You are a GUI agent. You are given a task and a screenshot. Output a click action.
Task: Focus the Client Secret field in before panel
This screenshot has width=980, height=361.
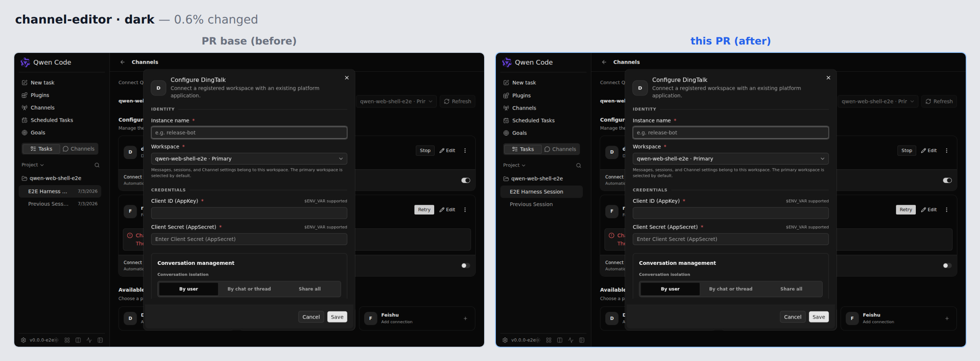(249, 239)
